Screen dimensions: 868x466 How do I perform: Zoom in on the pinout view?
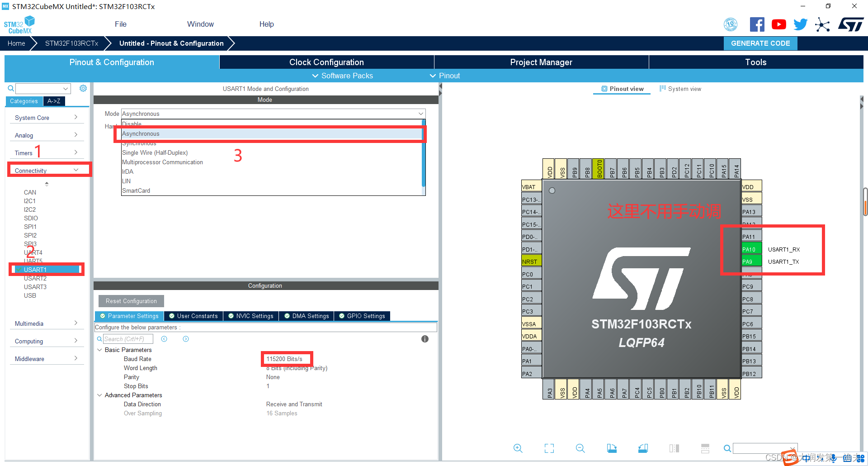(x=518, y=448)
